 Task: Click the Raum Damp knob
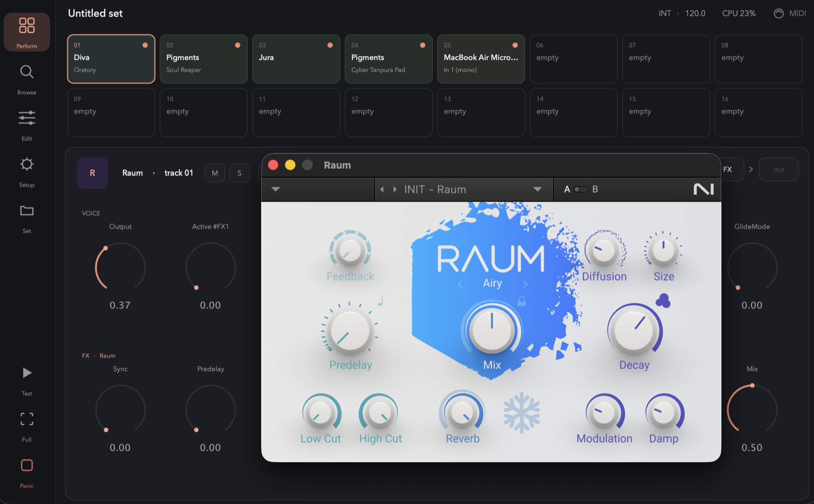[x=664, y=413]
